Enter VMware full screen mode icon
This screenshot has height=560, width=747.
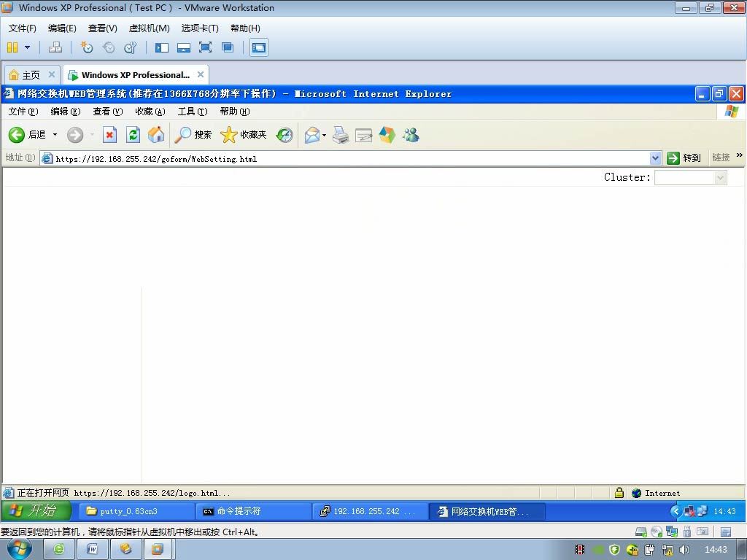[205, 47]
